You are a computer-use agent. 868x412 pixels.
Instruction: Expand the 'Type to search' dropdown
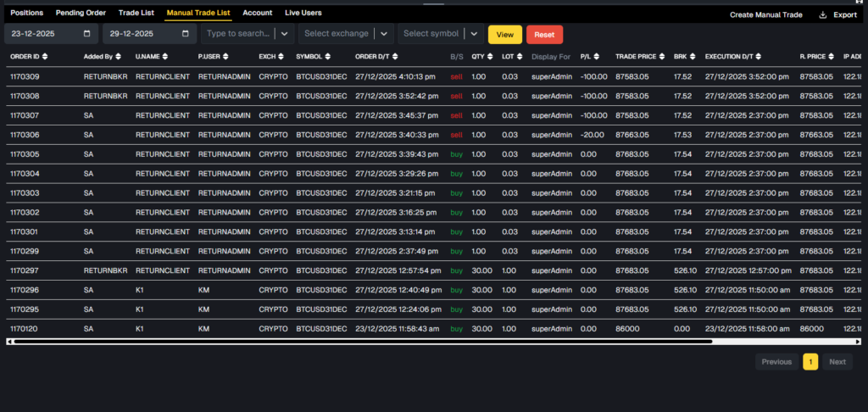point(285,34)
